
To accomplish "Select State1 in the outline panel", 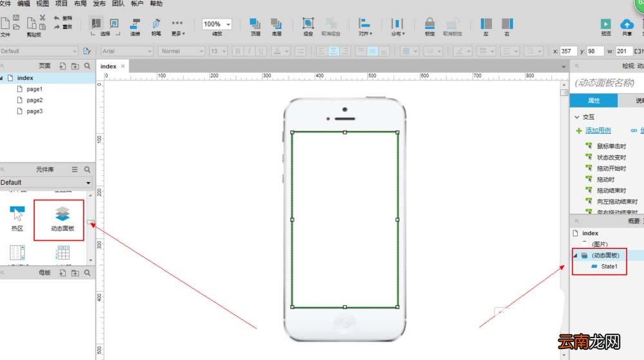I will (609, 267).
